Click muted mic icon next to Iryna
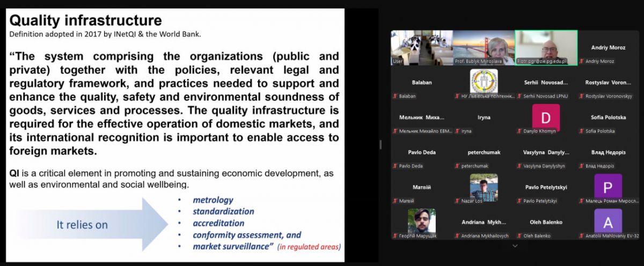Screen dimensions: 644x266 point(457,131)
